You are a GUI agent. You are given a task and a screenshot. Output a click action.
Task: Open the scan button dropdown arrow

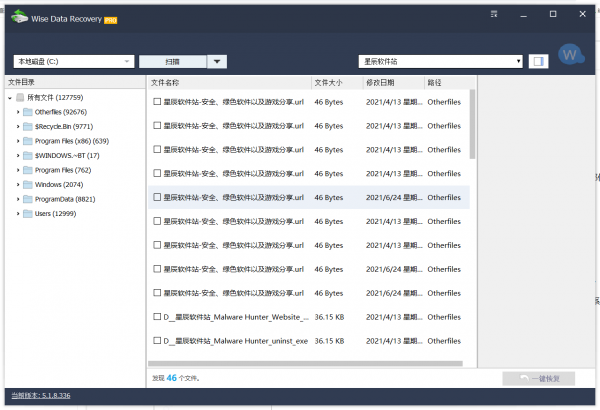(217, 62)
